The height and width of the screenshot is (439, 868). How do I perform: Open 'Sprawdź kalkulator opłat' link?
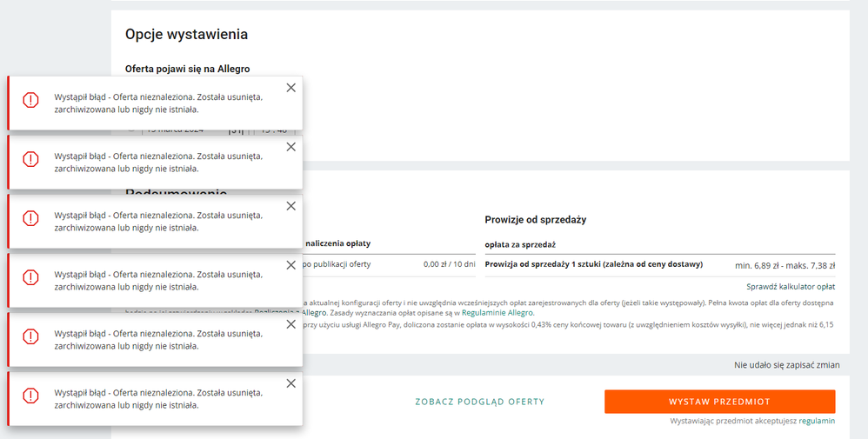791,287
